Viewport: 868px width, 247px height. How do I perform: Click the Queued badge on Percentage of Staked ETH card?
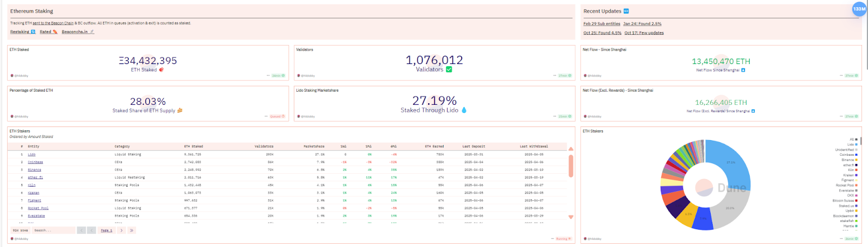click(277, 117)
